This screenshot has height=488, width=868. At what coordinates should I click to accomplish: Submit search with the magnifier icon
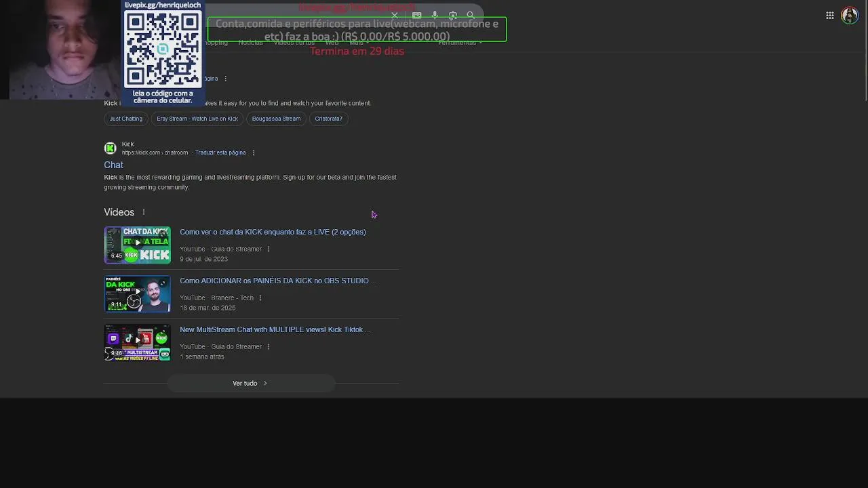[471, 15]
